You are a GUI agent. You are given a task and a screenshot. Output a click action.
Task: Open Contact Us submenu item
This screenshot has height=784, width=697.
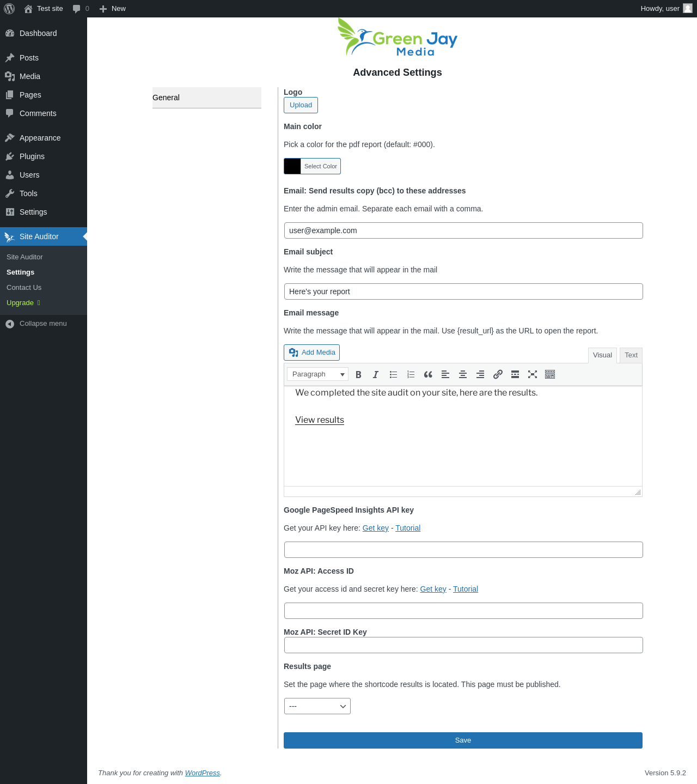24,287
